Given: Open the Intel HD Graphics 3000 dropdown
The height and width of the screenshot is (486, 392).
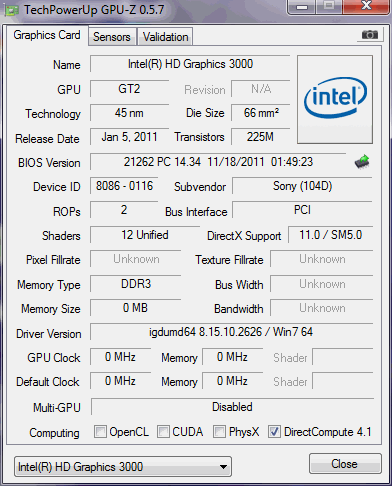Looking at the screenshot, I should coord(123,467).
